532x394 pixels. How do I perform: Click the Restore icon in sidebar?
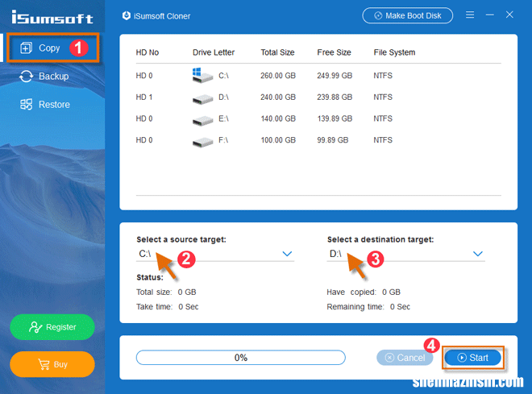click(26, 105)
